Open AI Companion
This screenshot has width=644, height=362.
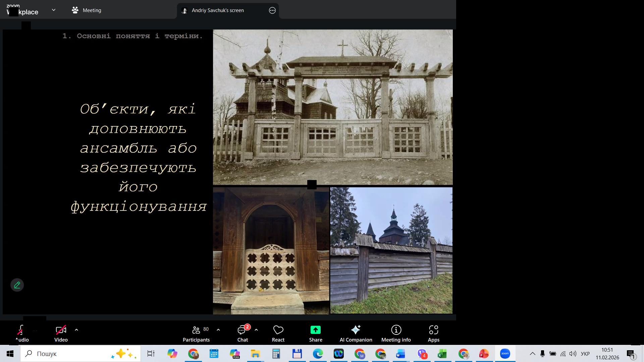356,333
